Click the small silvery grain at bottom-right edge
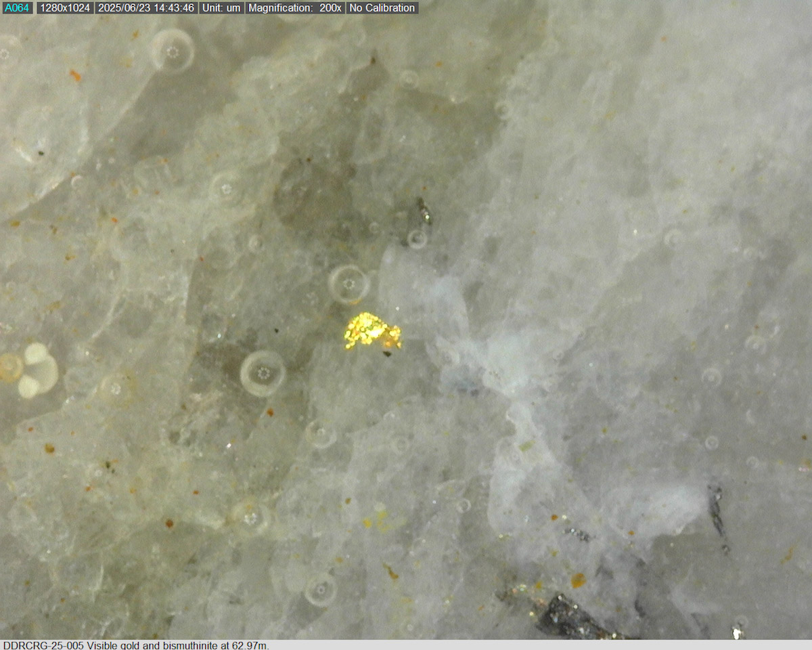 (x=736, y=631)
